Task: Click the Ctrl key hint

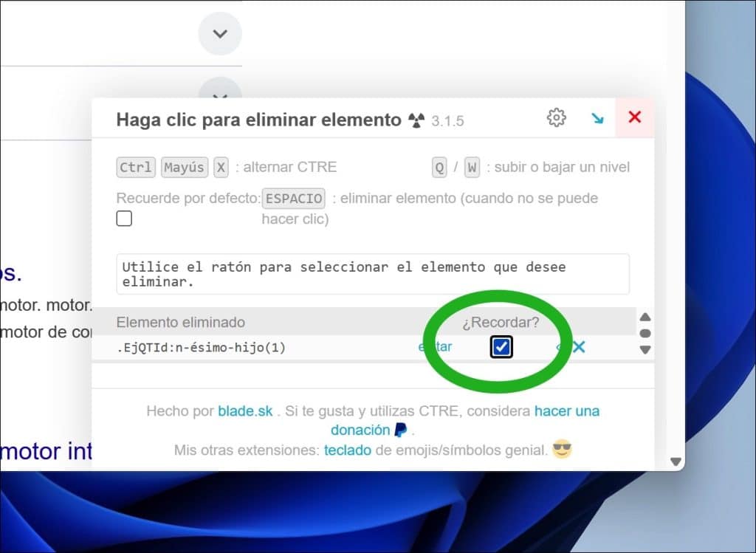Action: (136, 168)
